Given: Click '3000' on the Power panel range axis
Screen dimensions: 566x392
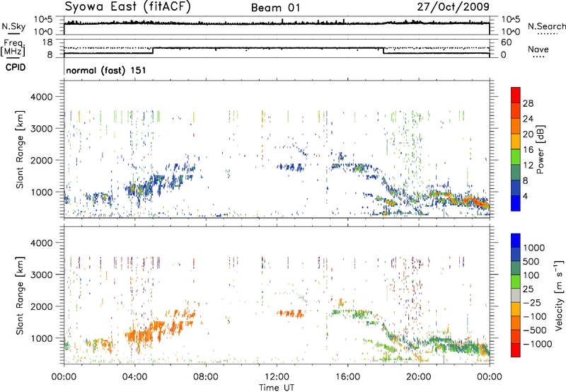Looking at the screenshot, I should tap(41, 129).
